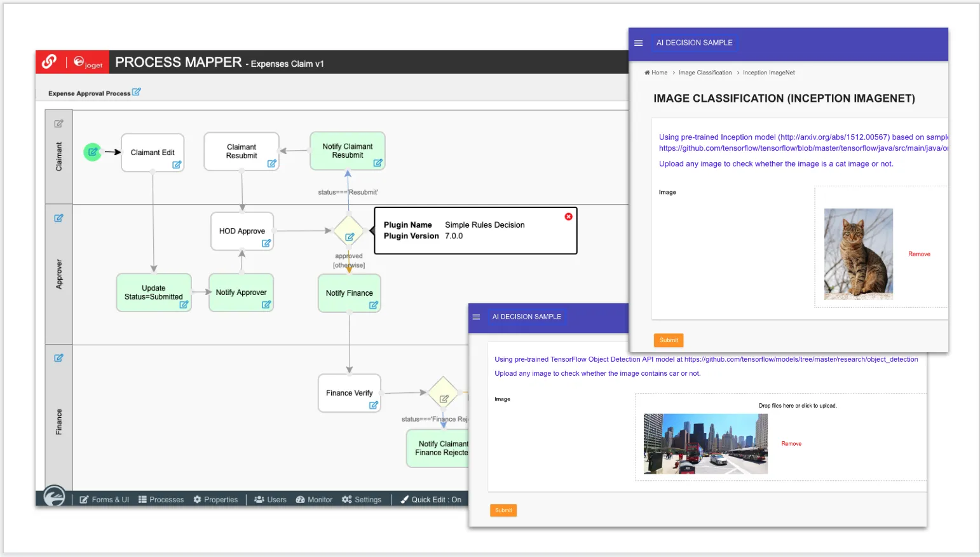Remove the uploaded cat image
The height and width of the screenshot is (557, 980).
(x=919, y=254)
